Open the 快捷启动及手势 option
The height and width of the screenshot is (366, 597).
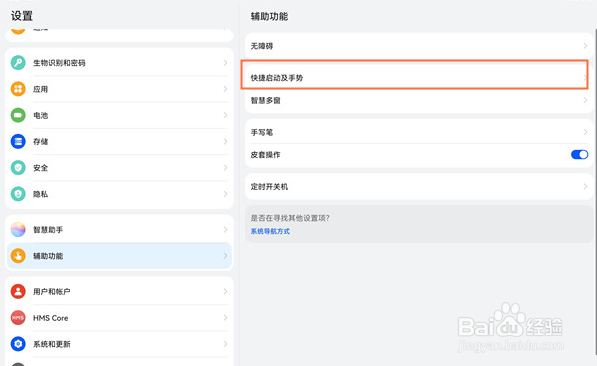415,75
